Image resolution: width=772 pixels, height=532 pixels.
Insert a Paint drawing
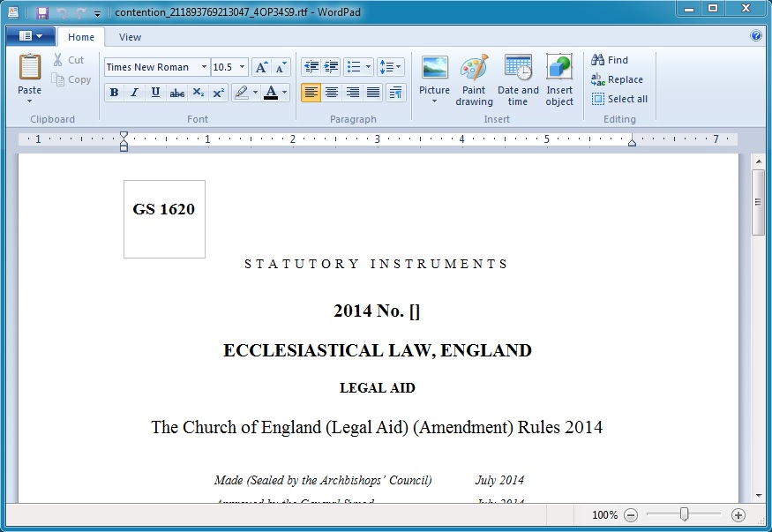tap(474, 79)
